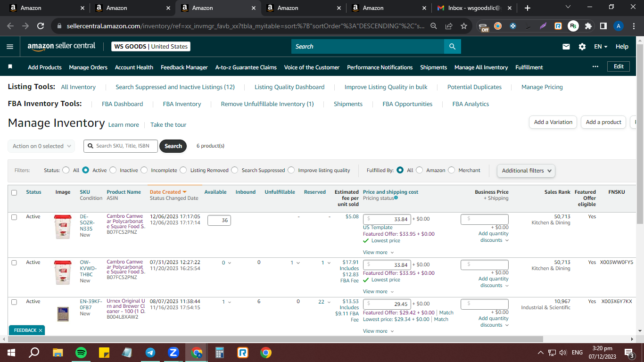Filter Fulfilled By Merchant
The height and width of the screenshot is (362, 644).
(x=452, y=170)
